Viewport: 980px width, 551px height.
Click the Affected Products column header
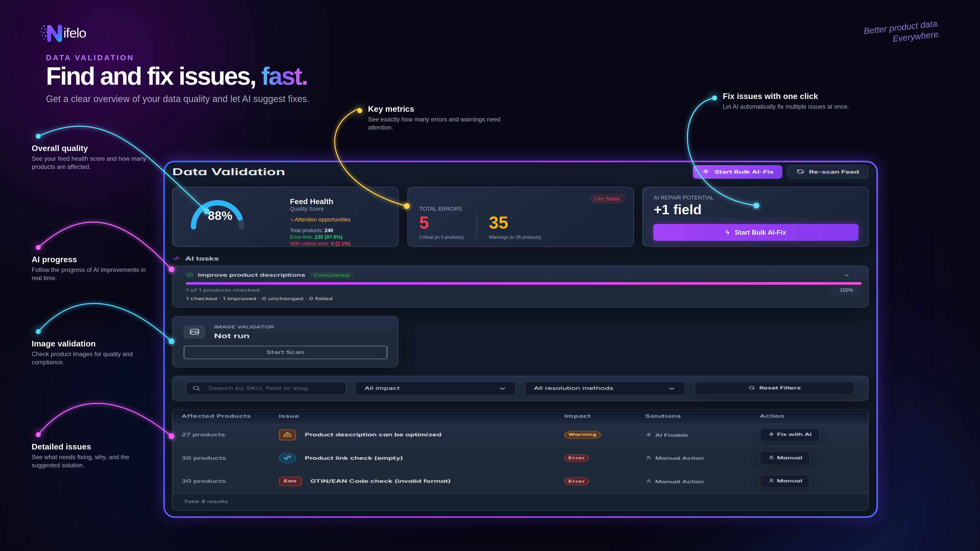(216, 416)
